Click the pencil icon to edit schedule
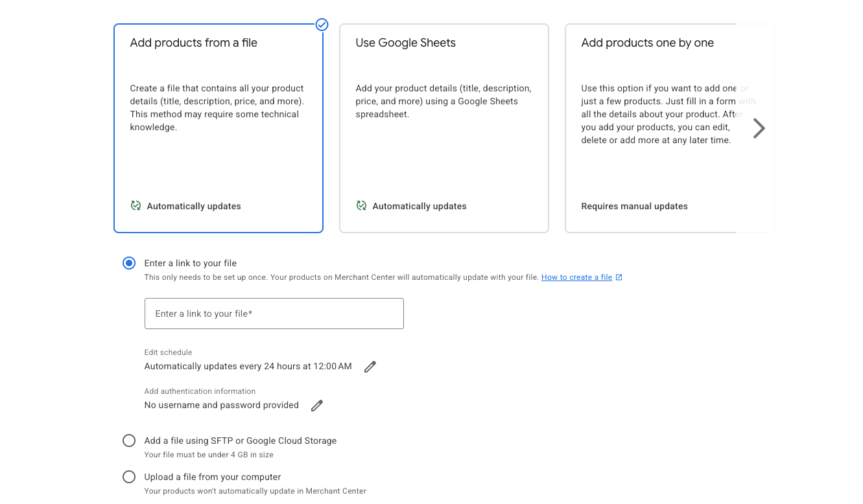 click(x=370, y=367)
